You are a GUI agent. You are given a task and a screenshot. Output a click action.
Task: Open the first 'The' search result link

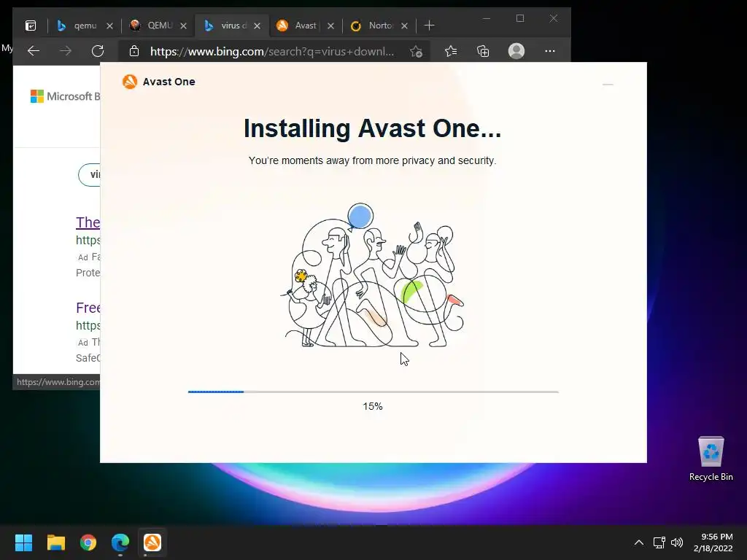[x=88, y=222]
